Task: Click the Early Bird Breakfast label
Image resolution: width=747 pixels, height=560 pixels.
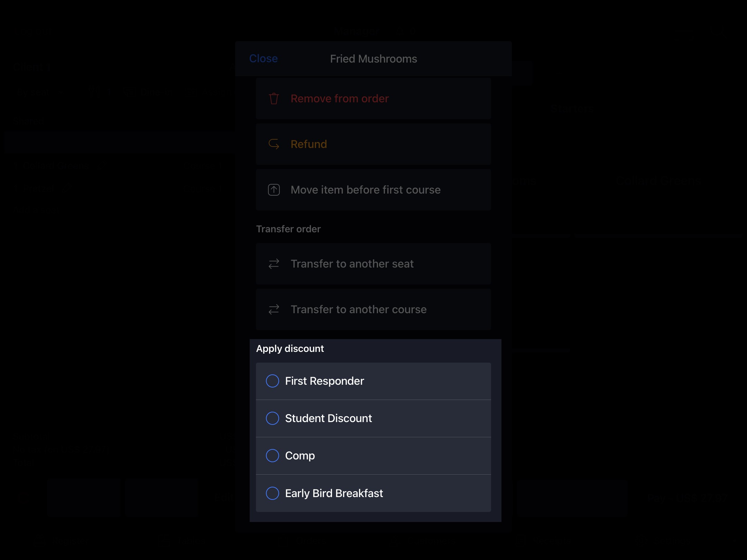Action: pyautogui.click(x=334, y=493)
